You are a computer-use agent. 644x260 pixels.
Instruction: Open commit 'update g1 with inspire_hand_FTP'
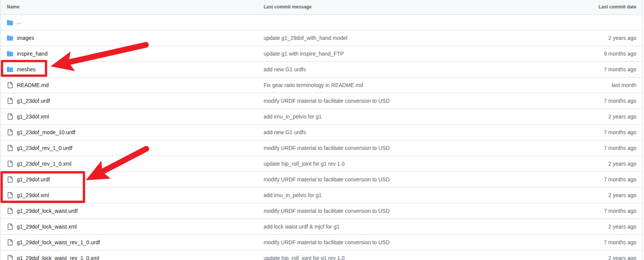tap(303, 54)
